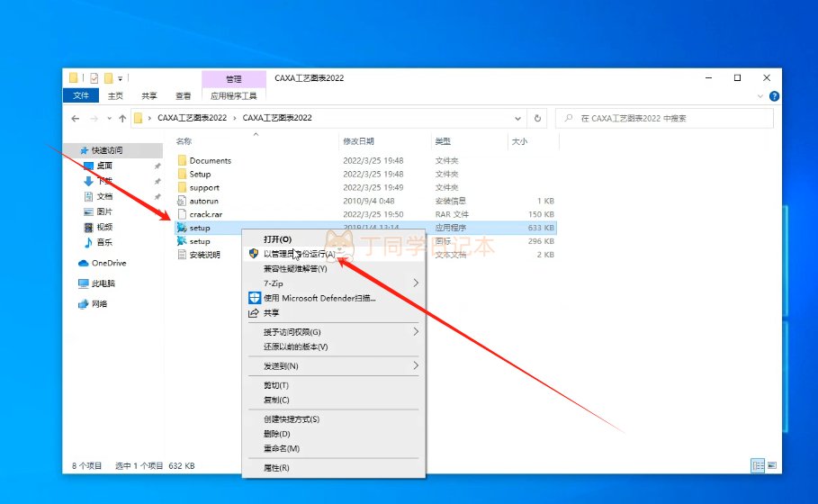Expand the ribbon with the chevron
Viewport: 818px width, 504px height.
(x=756, y=95)
